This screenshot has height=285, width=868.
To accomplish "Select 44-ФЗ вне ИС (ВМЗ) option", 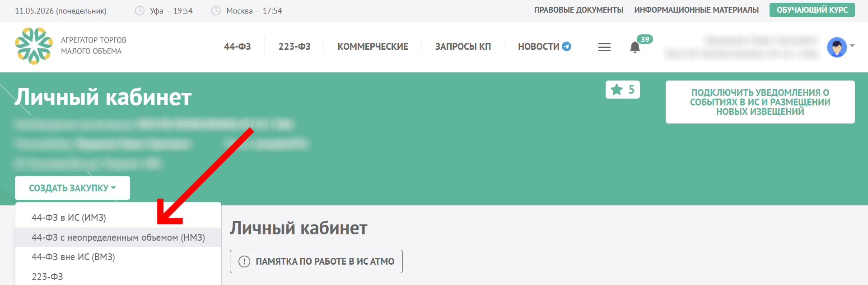I will click(x=118, y=257).
